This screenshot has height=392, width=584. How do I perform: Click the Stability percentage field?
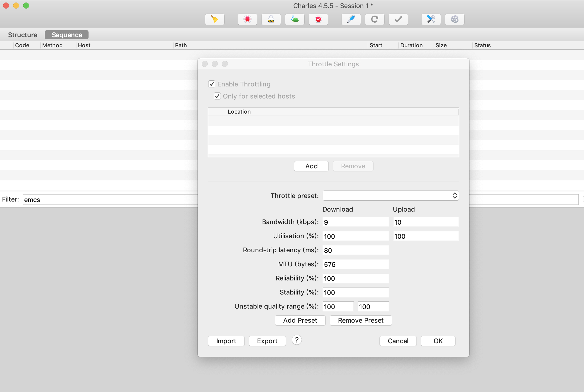356,292
